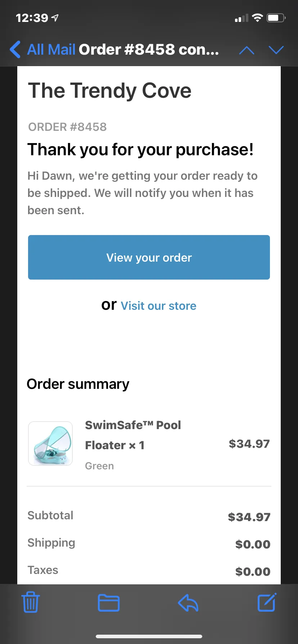This screenshot has height=644, width=298.
Task: Tap the 12:39 clock in status bar
Action: point(32,18)
